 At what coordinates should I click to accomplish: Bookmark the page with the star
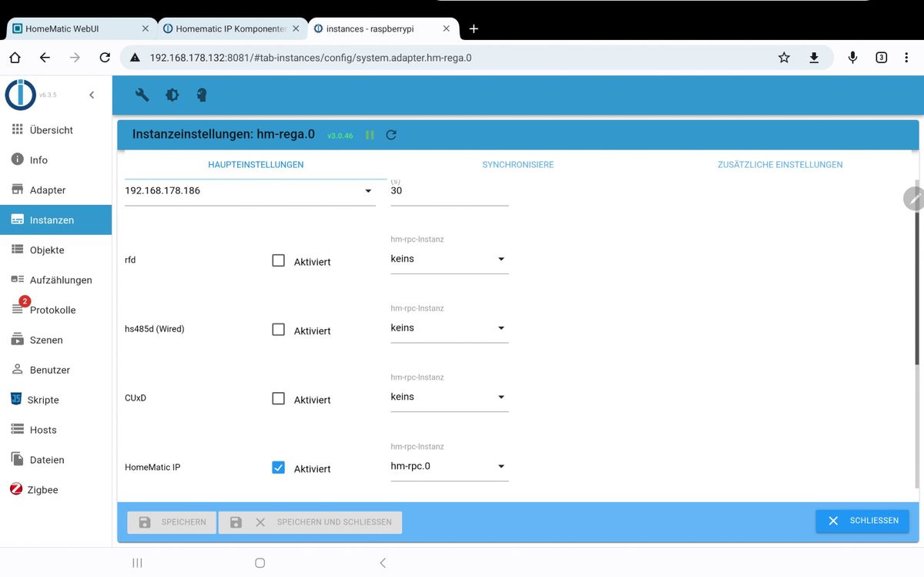click(x=784, y=58)
